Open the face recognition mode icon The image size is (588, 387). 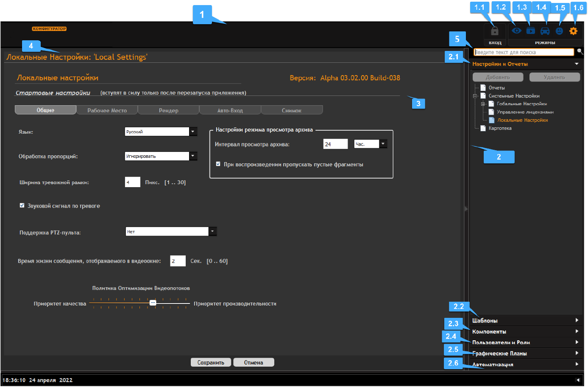(x=560, y=31)
